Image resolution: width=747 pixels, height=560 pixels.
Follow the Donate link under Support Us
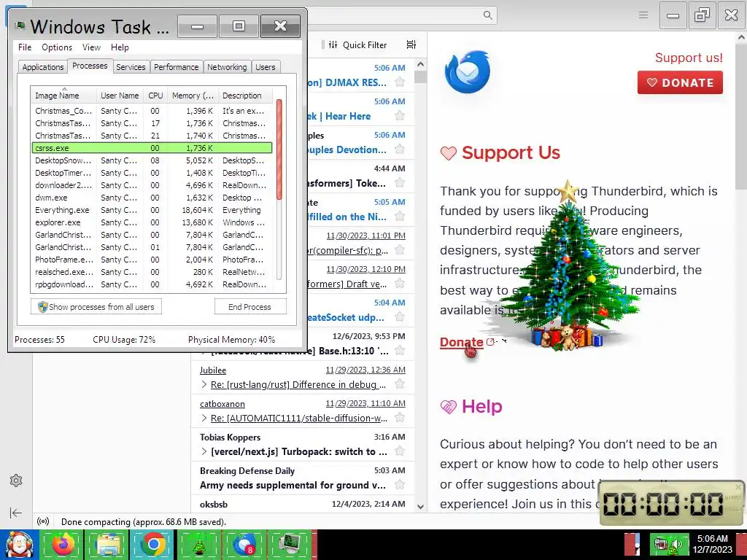point(461,342)
